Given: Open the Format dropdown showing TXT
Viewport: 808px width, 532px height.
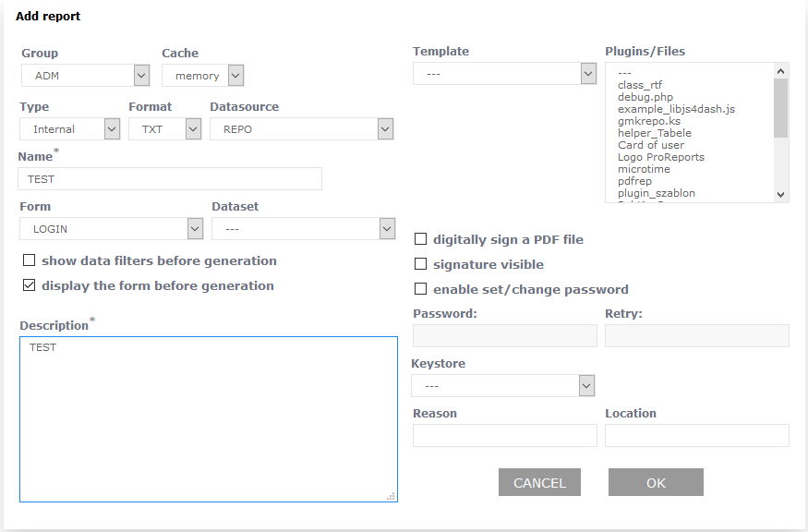Looking at the screenshot, I should click(164, 129).
